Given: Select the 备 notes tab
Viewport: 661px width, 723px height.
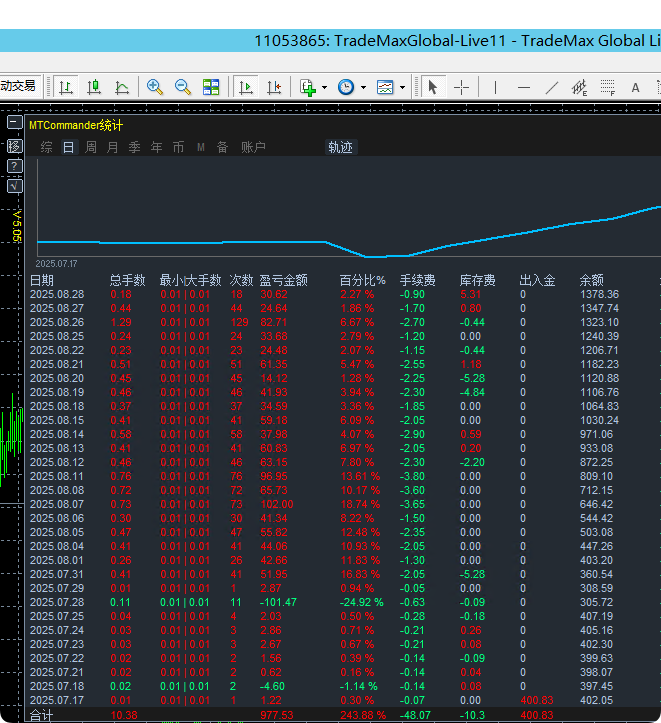Looking at the screenshot, I should 223,147.
